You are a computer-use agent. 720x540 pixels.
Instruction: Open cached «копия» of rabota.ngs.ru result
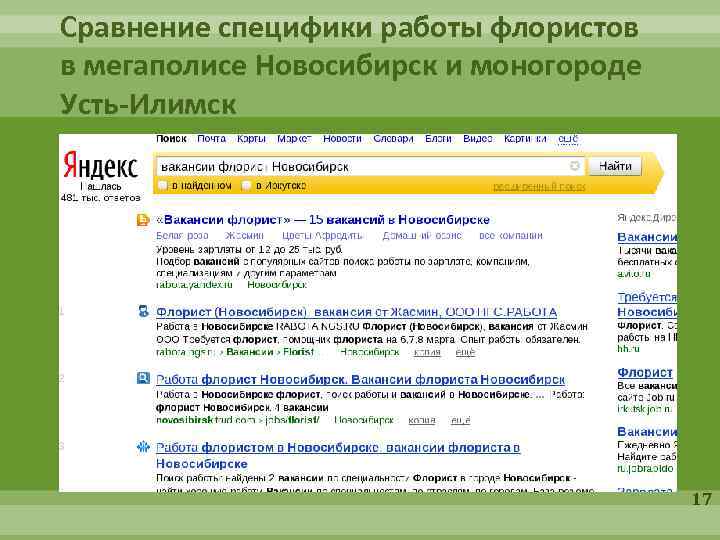pyautogui.click(x=427, y=352)
